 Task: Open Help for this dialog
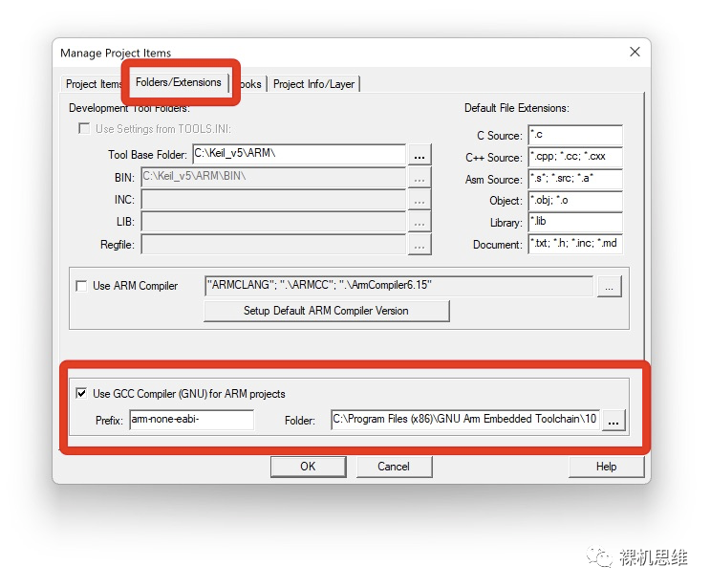click(x=606, y=467)
